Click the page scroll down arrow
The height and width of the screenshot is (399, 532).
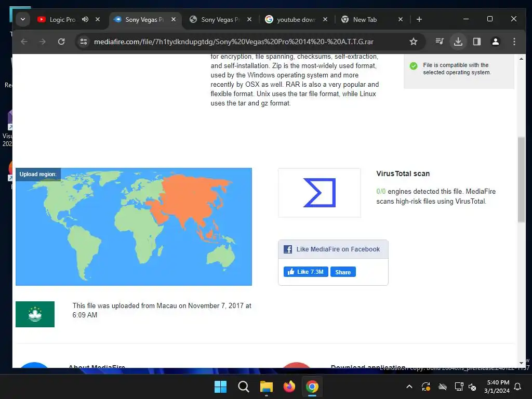[x=521, y=363]
